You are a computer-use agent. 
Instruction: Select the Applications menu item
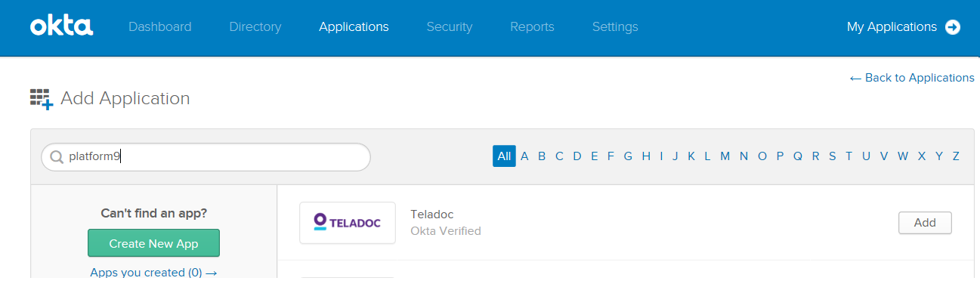pyautogui.click(x=354, y=27)
